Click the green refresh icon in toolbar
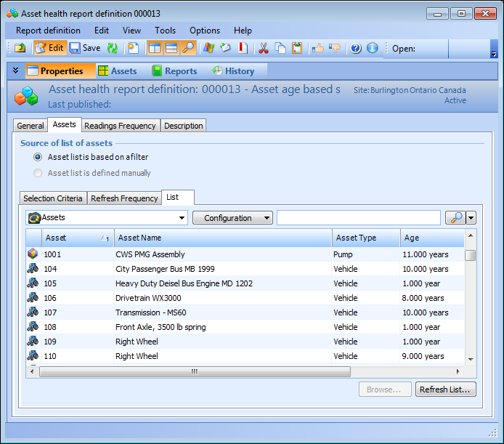 tap(113, 48)
